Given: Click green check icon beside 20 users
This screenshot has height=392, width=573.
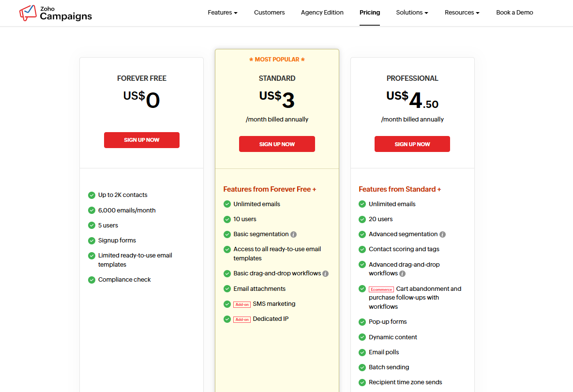Looking at the screenshot, I should pos(362,219).
